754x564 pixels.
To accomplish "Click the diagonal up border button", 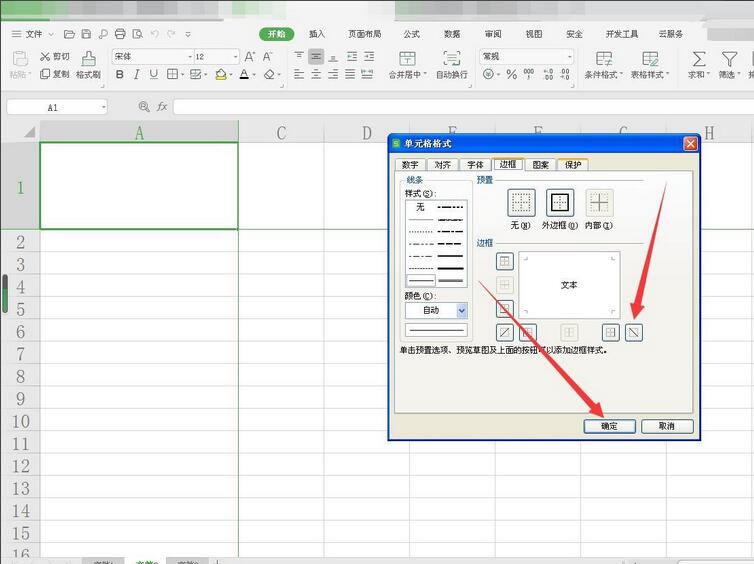I will click(x=506, y=332).
